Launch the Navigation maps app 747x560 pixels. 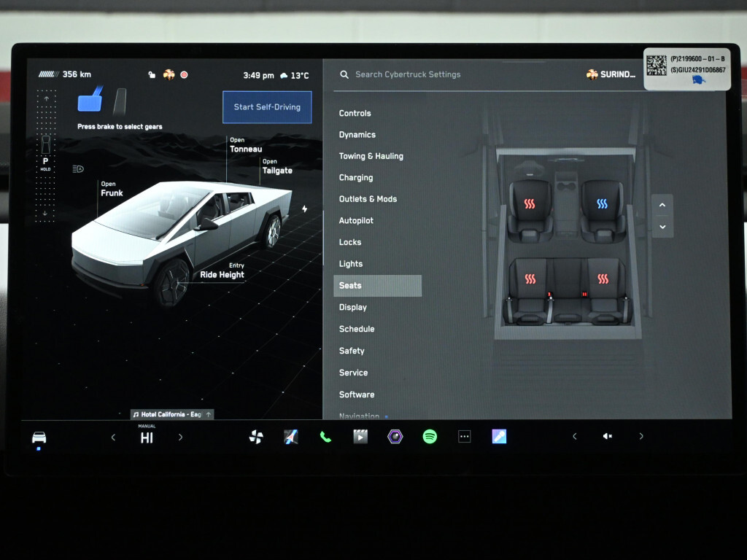pyautogui.click(x=290, y=437)
